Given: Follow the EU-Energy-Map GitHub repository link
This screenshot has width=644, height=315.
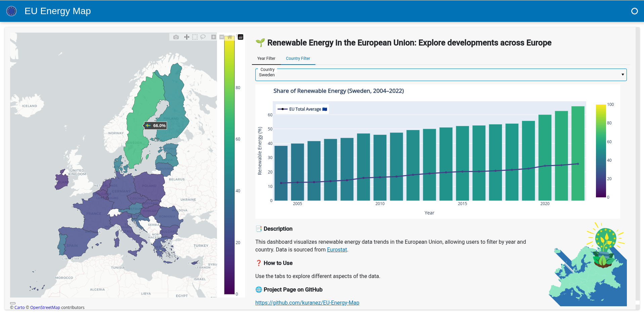Looking at the screenshot, I should coord(307,303).
